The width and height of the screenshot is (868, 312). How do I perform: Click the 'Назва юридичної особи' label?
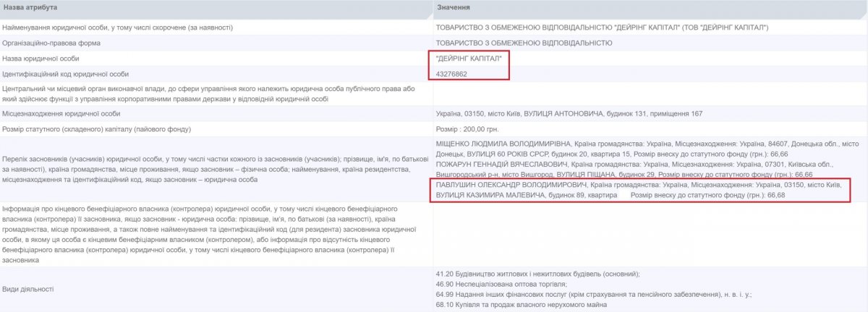click(41, 58)
